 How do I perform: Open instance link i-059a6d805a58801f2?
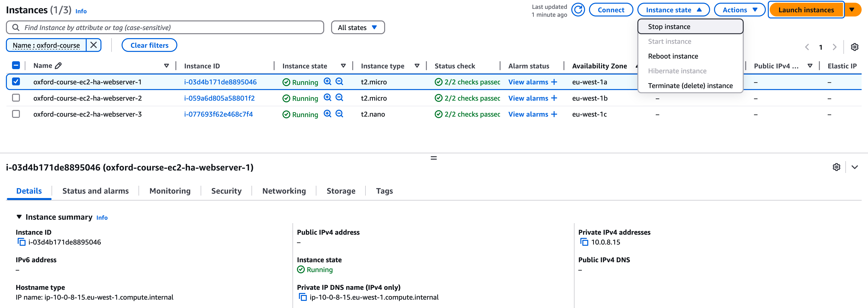tap(219, 98)
